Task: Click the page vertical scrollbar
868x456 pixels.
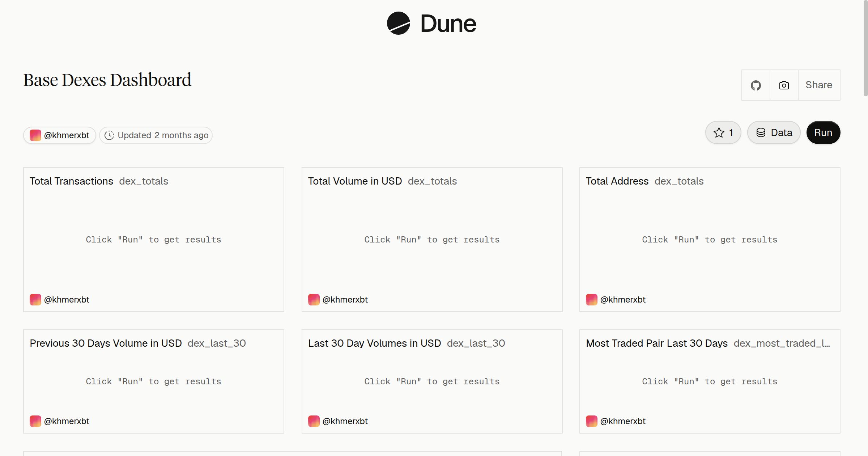Action: (865, 49)
